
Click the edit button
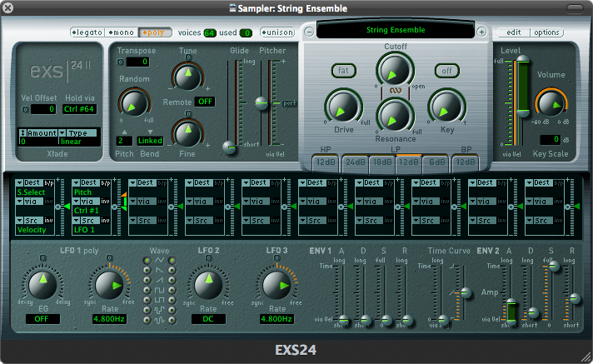pyautogui.click(x=514, y=32)
